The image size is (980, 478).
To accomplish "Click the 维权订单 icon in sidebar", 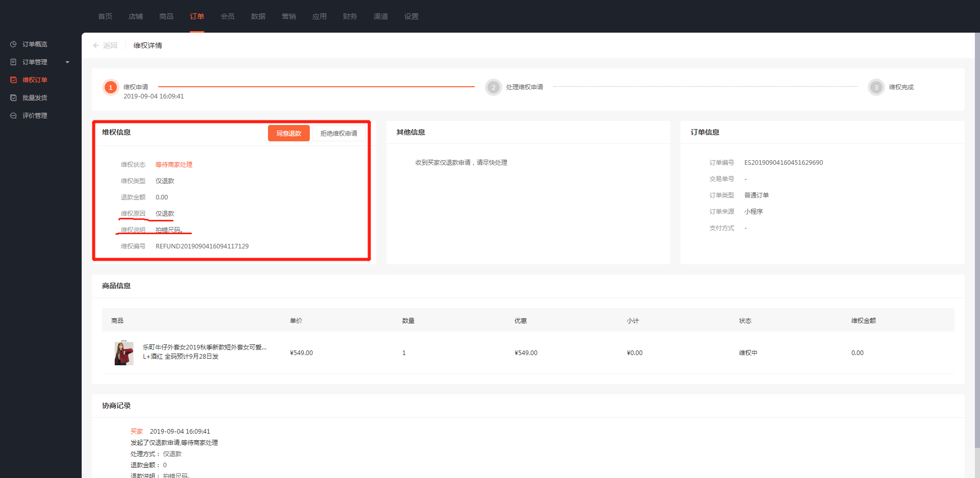I will (13, 80).
